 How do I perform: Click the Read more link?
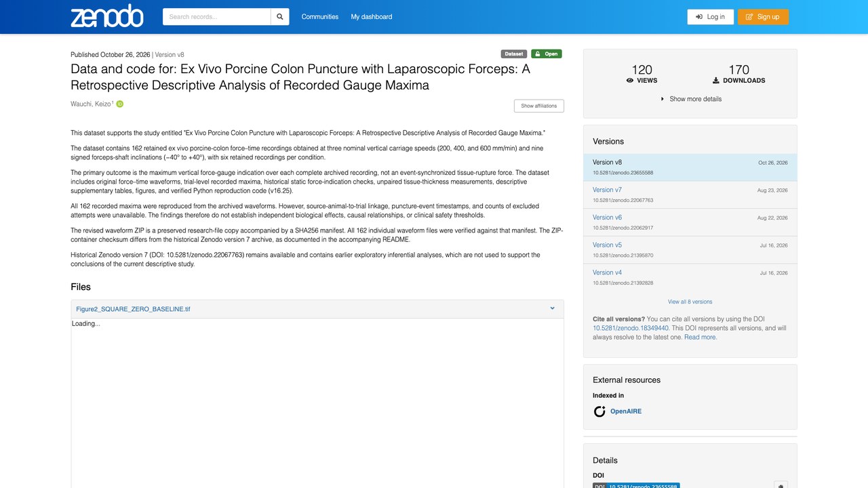[x=701, y=337]
